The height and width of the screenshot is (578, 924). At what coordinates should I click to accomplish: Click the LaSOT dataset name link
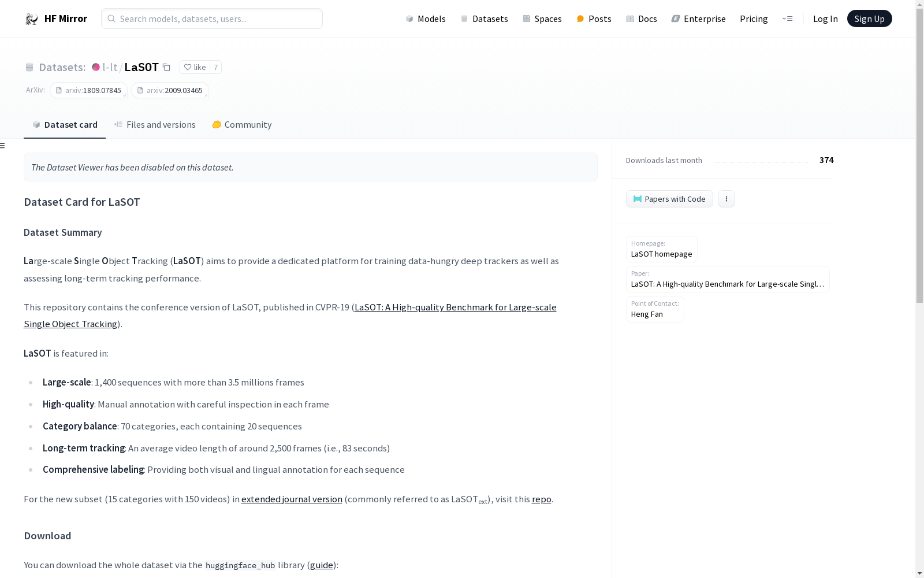[x=141, y=67]
